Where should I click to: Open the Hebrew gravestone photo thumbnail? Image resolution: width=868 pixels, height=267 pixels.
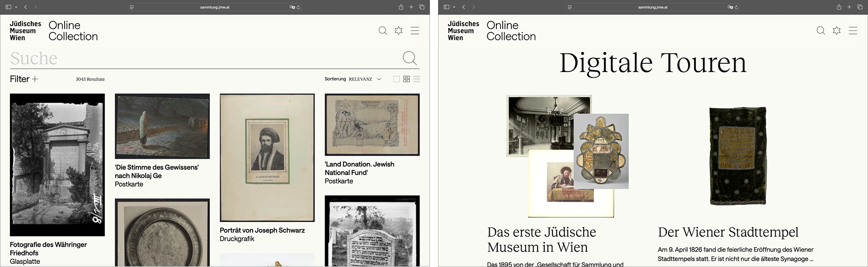click(372, 231)
